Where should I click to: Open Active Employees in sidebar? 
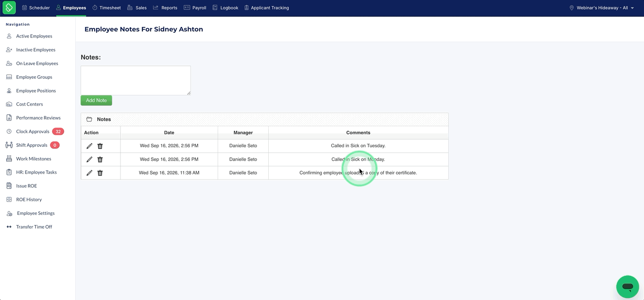click(x=34, y=36)
